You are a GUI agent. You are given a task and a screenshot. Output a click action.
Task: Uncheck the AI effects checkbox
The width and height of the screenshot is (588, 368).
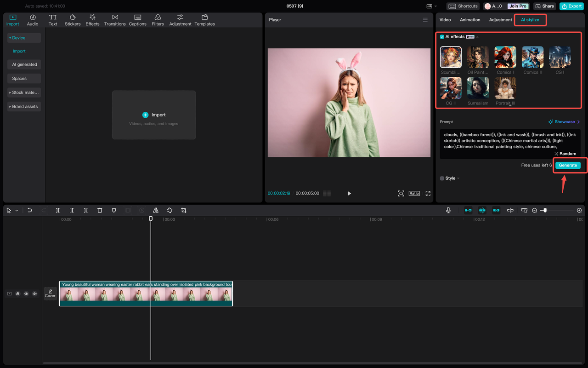[442, 37]
